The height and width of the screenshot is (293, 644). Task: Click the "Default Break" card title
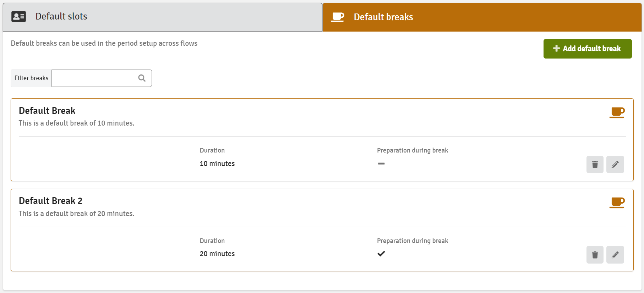[47, 111]
